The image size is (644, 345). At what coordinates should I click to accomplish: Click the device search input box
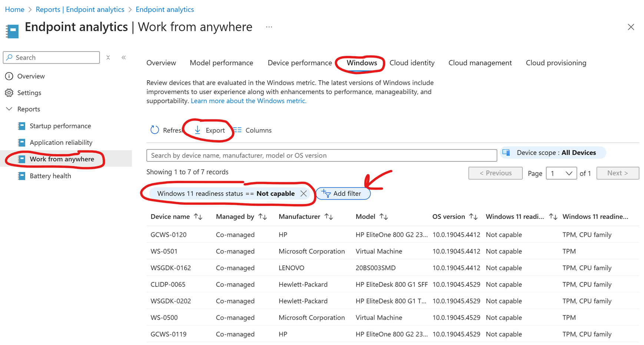322,155
